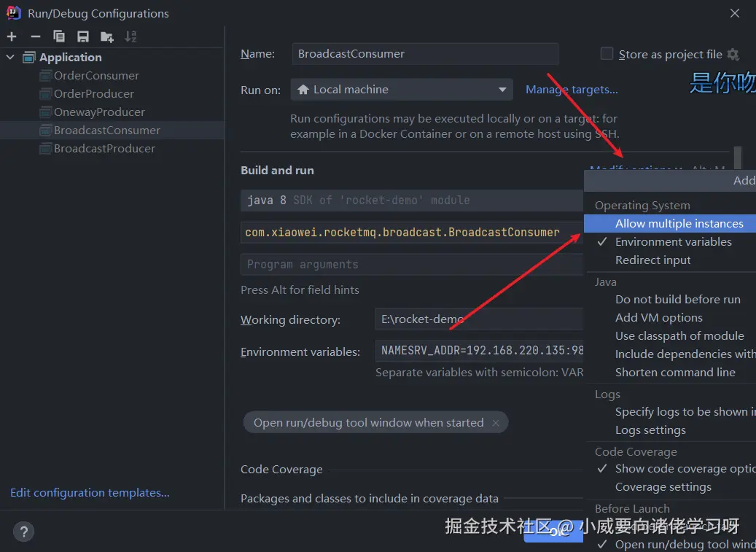This screenshot has width=756, height=552.
Task: Add a new configuration with plus icon
Action: tap(12, 36)
